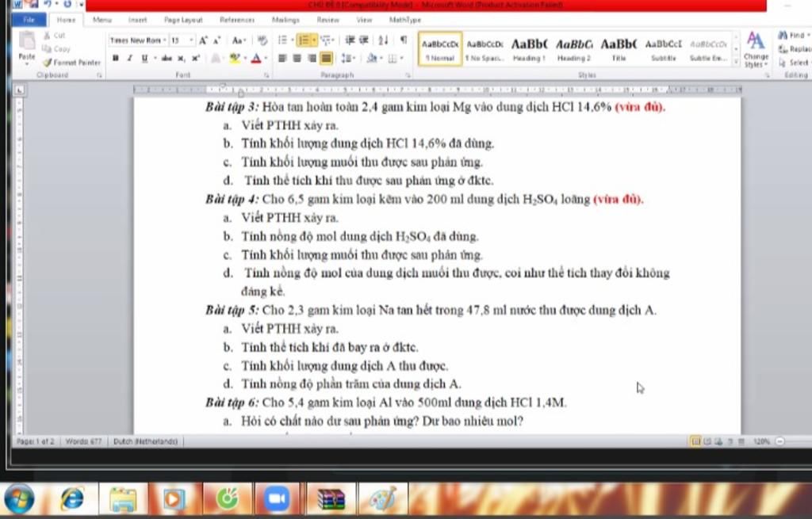Image resolution: width=812 pixels, height=519 pixels.
Task: Apply the Subtitle style
Action: (664, 50)
